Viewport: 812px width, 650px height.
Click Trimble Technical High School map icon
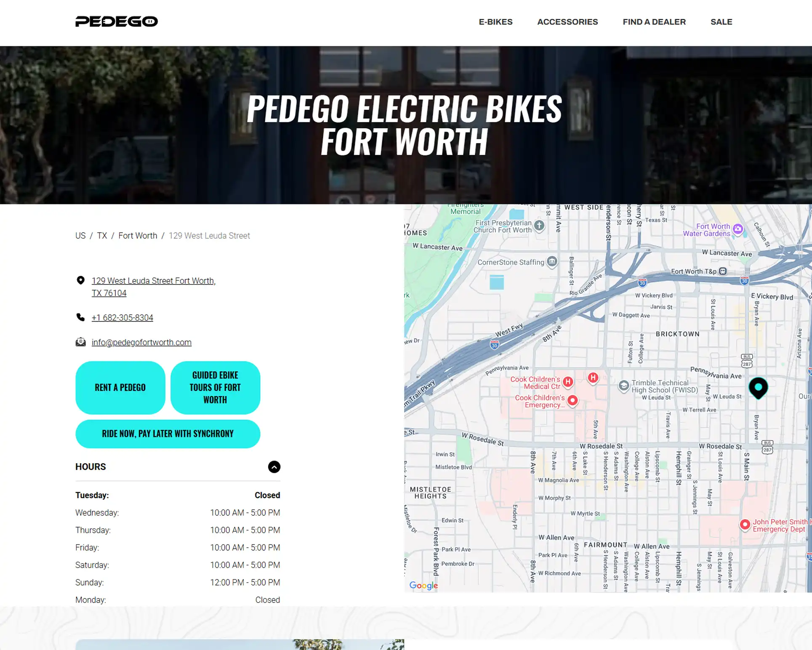click(623, 386)
